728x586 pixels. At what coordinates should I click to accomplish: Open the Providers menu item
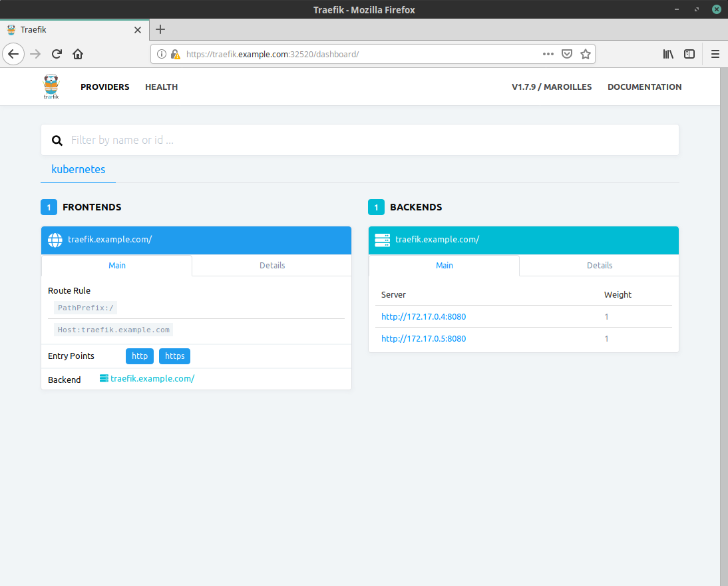point(105,87)
